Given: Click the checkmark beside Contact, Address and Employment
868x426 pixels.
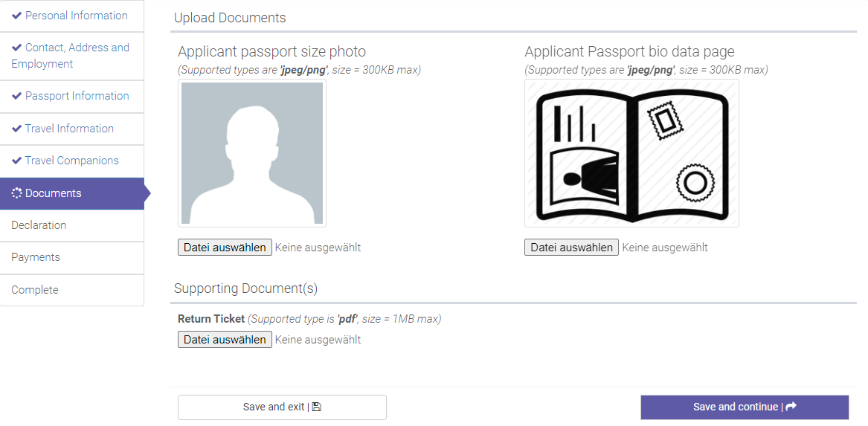Looking at the screenshot, I should click(16, 48).
